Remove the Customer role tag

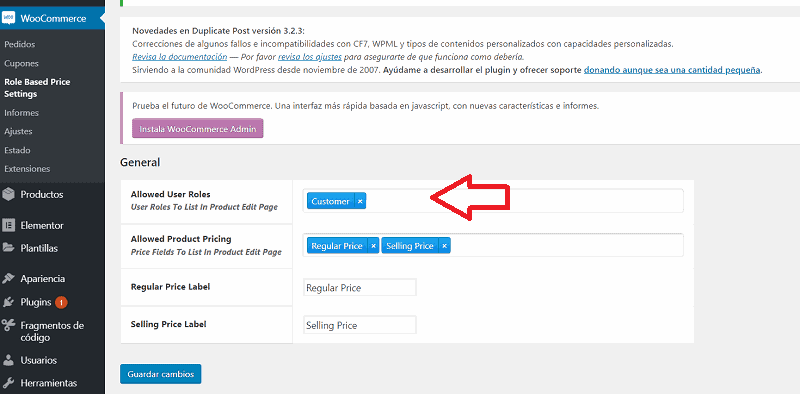tap(360, 202)
